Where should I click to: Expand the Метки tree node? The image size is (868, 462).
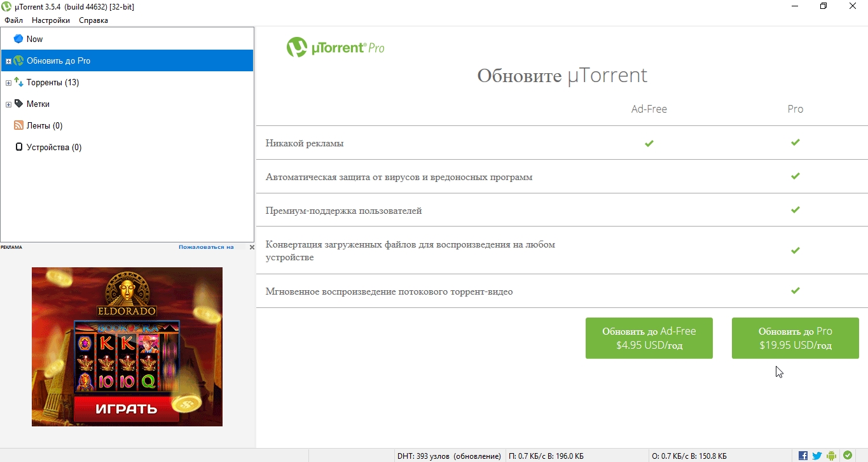8,104
